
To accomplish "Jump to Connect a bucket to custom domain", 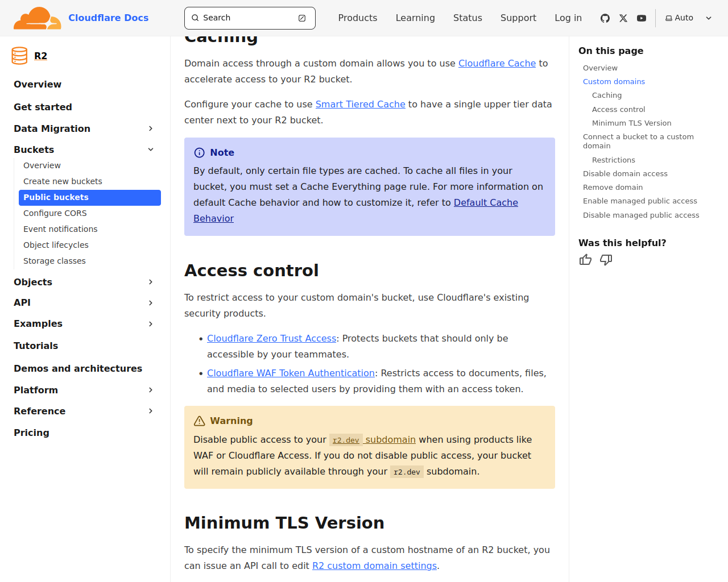I will 638,141.
